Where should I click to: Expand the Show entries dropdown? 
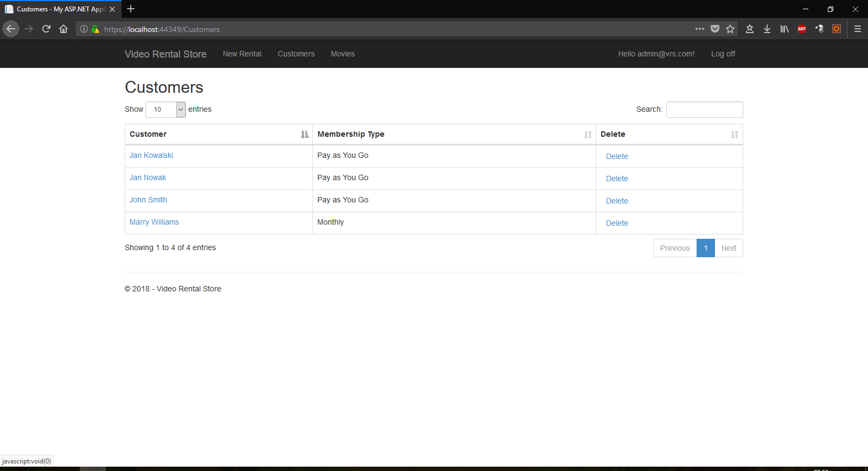click(165, 110)
